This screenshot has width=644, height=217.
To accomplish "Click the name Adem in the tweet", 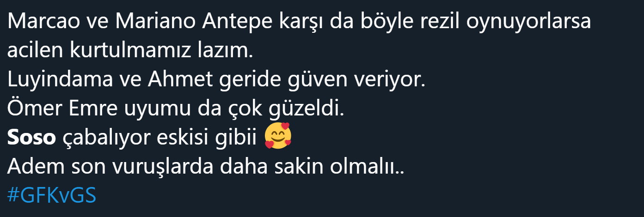I will click(33, 167).
